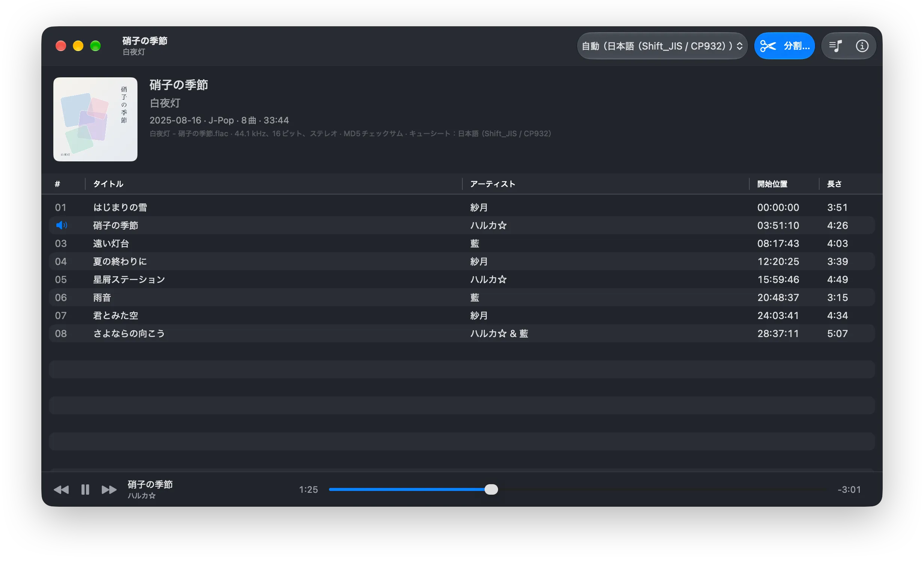
Task: Open the encoding dropdown 自動 Shift_JIS
Action: (662, 46)
